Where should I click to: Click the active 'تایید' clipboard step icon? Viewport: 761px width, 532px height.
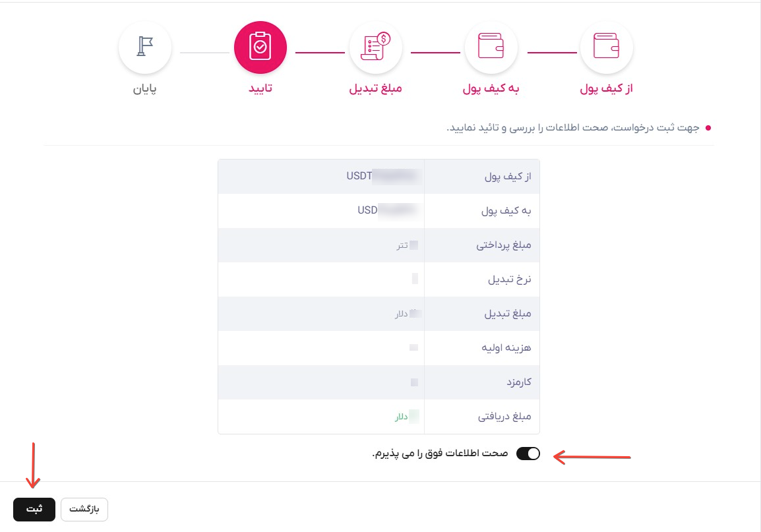pyautogui.click(x=260, y=47)
